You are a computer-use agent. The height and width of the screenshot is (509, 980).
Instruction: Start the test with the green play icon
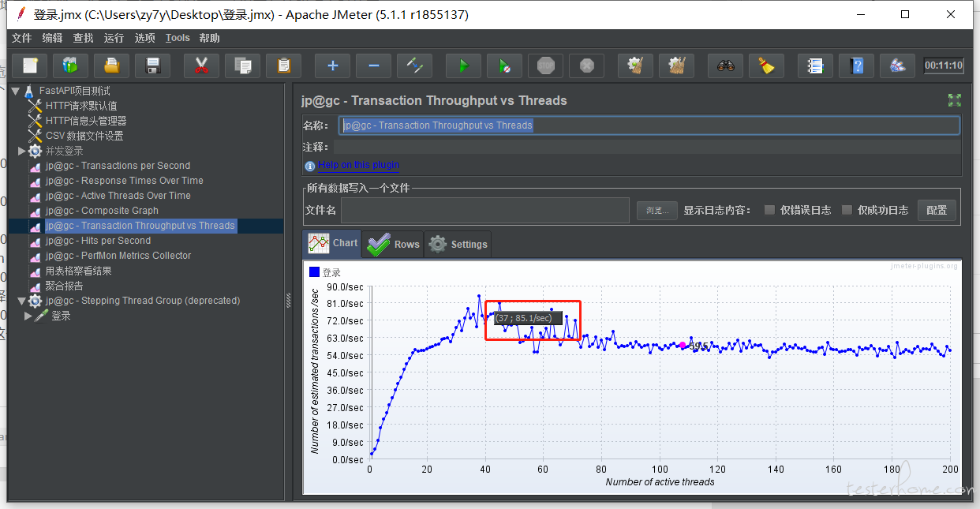[464, 65]
